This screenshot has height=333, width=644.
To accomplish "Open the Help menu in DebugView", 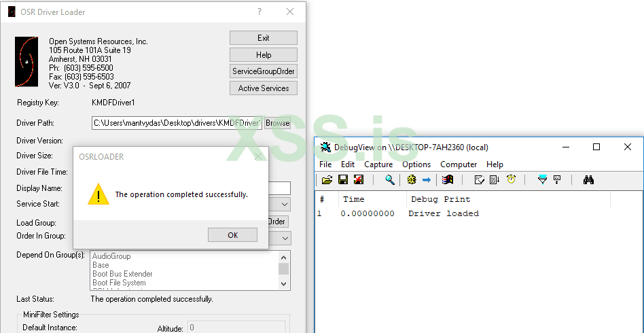I will click(495, 164).
